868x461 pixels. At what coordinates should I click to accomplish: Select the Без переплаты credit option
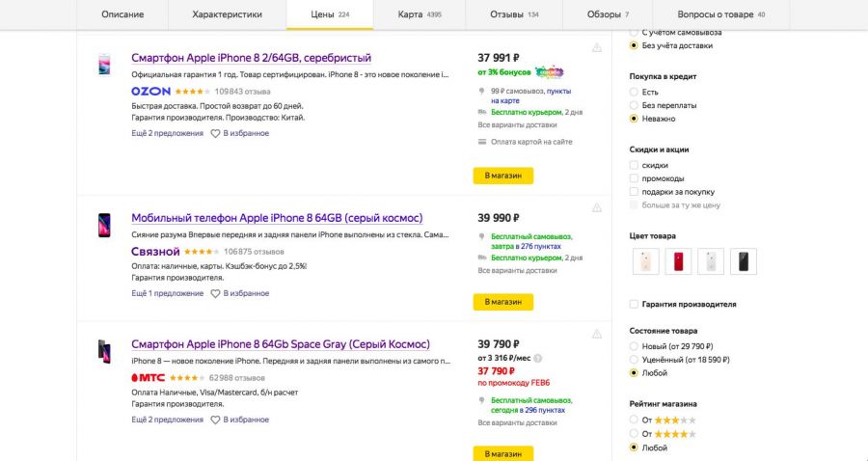click(x=634, y=105)
